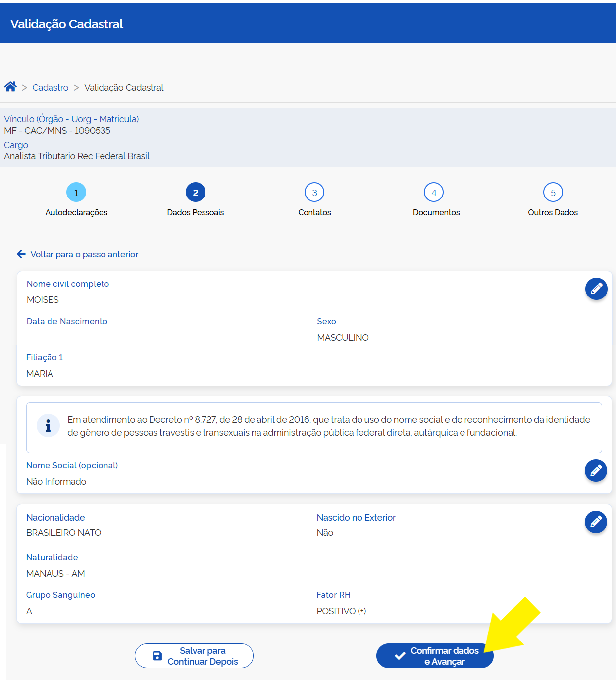Viewport: 616px width, 690px height.
Task: Open step 4 Documentos
Action: tap(434, 193)
